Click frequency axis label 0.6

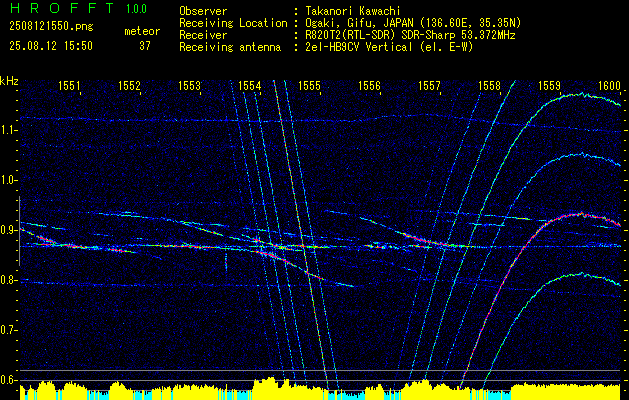8,380
